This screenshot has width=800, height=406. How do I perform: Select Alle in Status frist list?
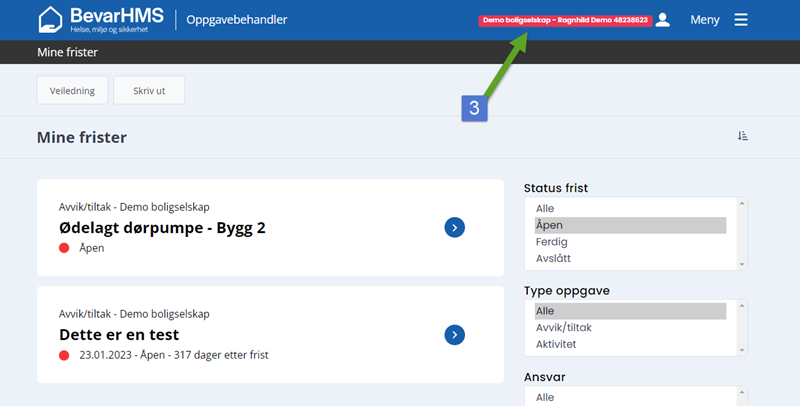tap(545, 208)
